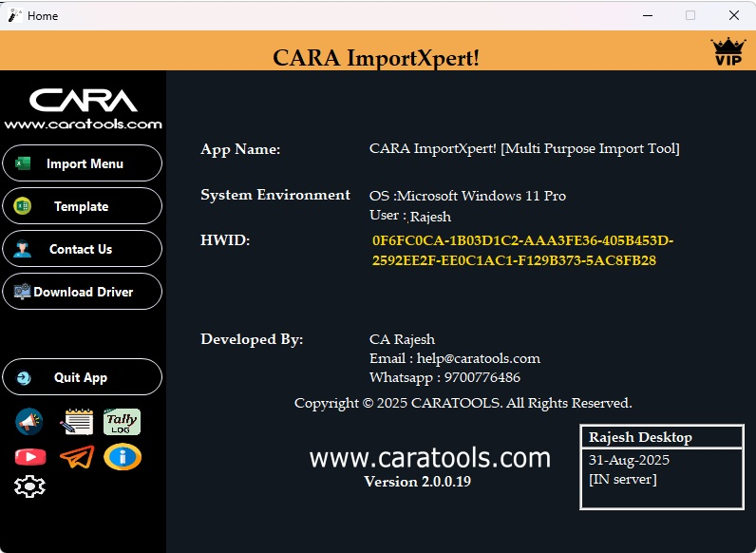Click the red YouTube play icon

(x=30, y=457)
